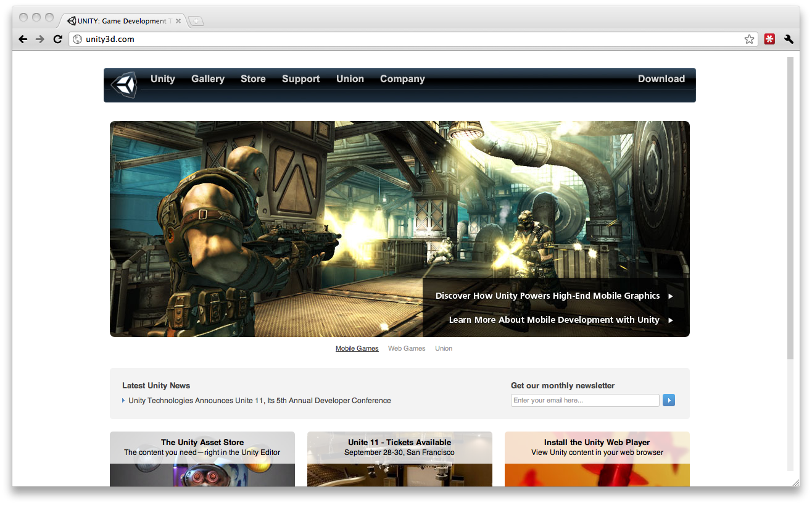Viewport: 812px width, 505px height.
Task: Open the Company menu item
Action: click(x=402, y=79)
